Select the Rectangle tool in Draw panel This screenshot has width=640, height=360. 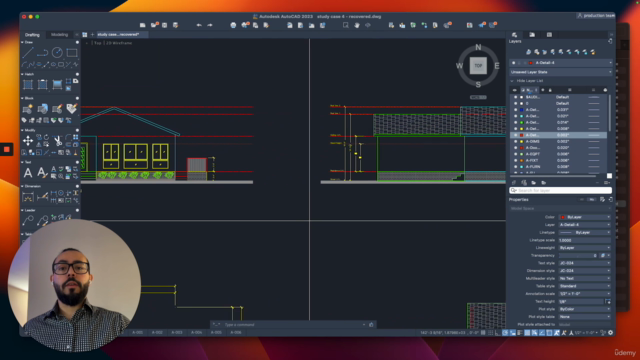(72, 53)
